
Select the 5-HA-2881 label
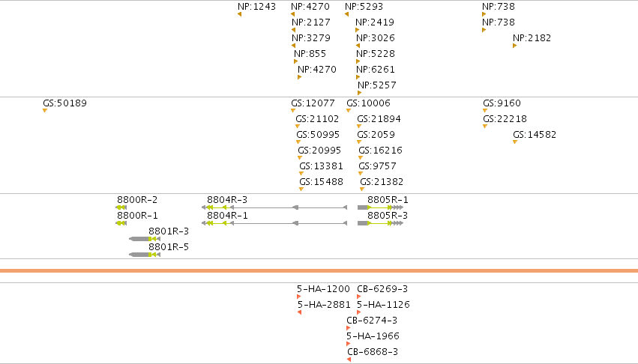(x=324, y=305)
